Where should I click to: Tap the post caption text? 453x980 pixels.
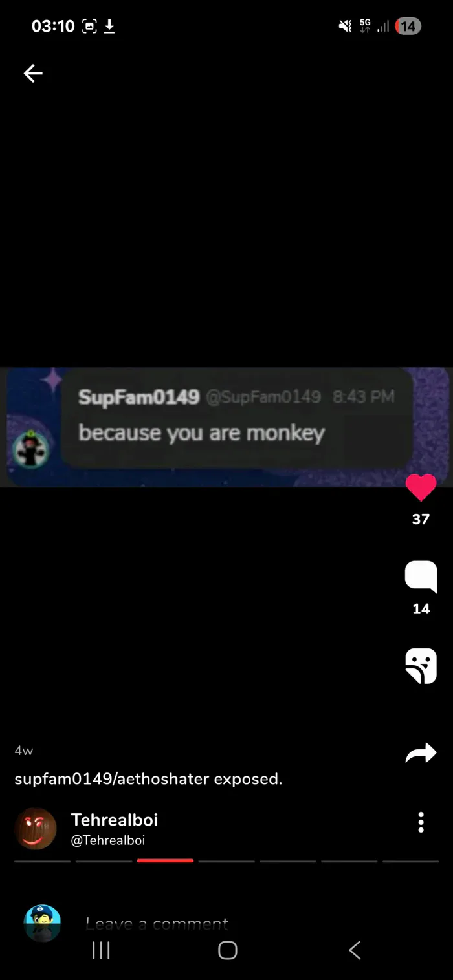[148, 779]
